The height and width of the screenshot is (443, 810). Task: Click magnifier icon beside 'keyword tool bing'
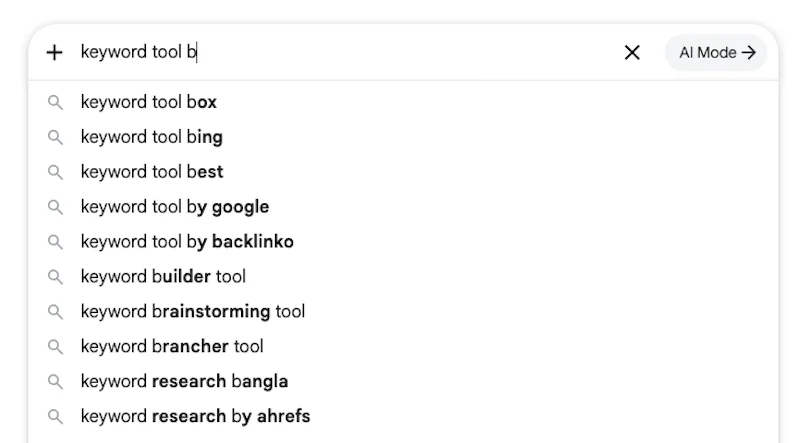tap(55, 137)
